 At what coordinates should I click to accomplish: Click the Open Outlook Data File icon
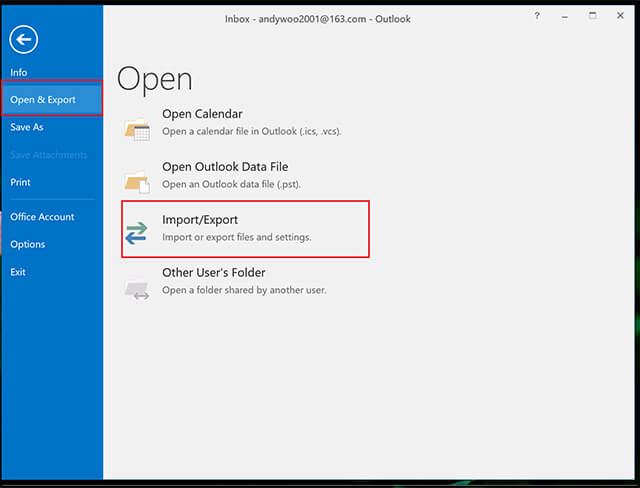(x=138, y=182)
